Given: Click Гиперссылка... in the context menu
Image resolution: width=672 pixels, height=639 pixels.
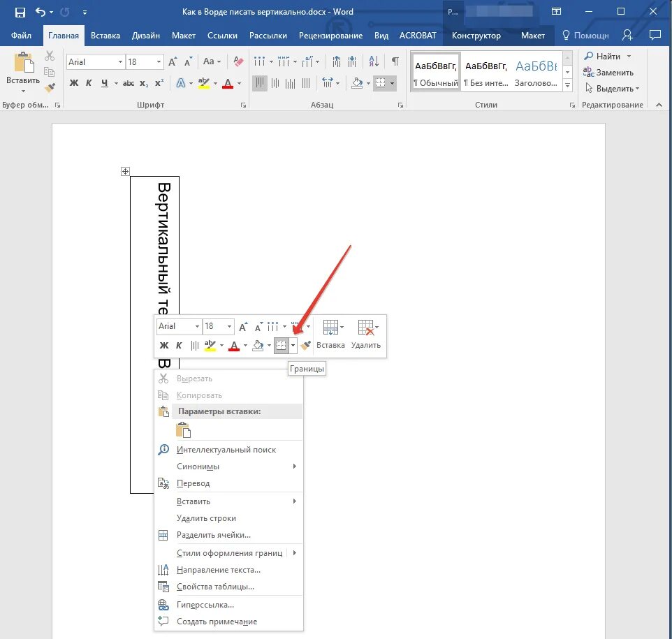Looking at the screenshot, I should coord(228,605).
